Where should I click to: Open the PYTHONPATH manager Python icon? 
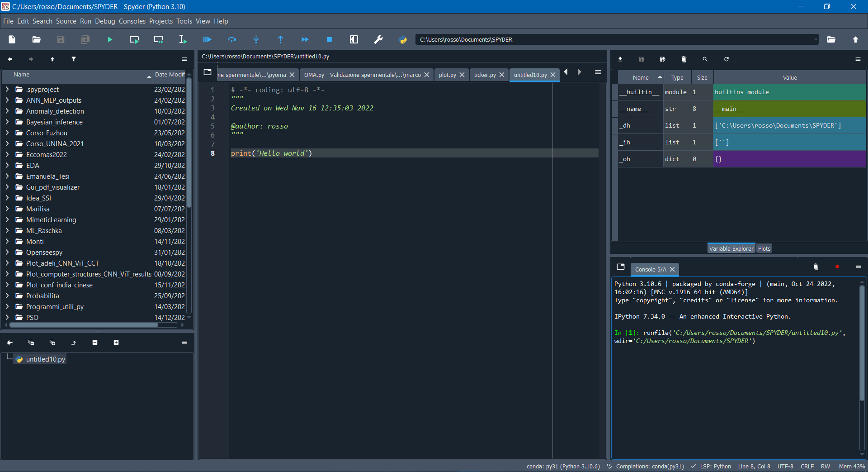pos(403,40)
